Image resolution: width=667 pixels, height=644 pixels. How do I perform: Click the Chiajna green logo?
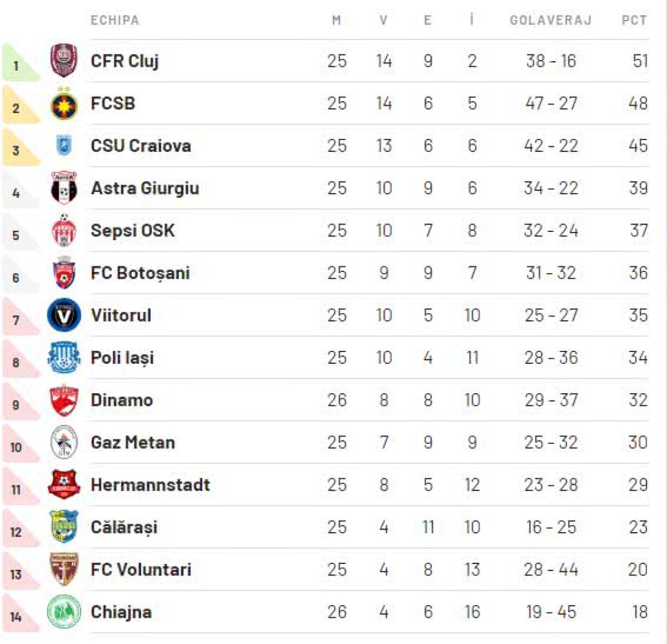tap(63, 612)
